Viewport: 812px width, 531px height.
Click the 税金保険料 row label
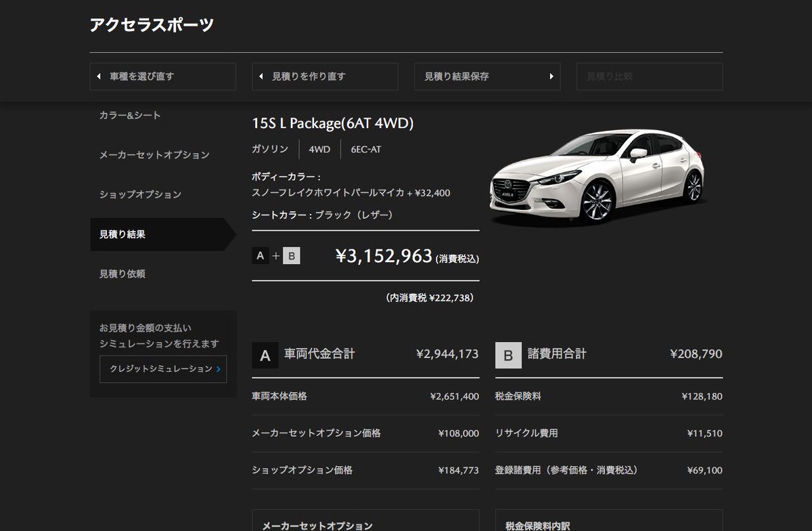point(518,396)
